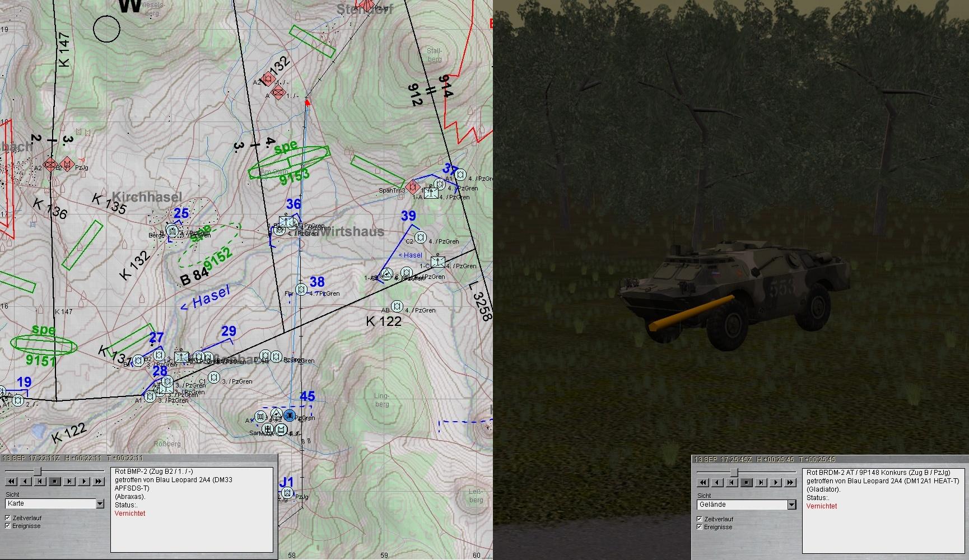Jump to next event in Karte panel

pyautogui.click(x=69, y=482)
